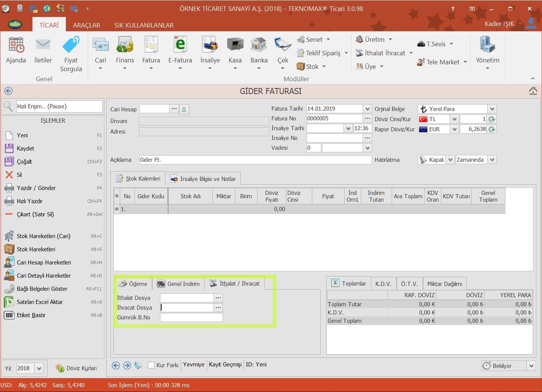Image resolution: width=542 pixels, height=392 pixels.
Task: Open the Orjinal Belge Yerel Para dropdown
Action: 492,109
